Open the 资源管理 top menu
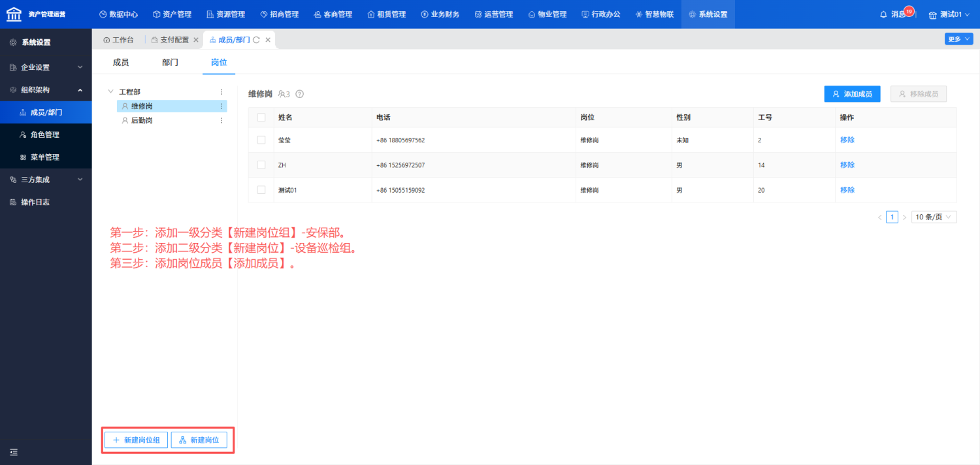 click(x=225, y=14)
